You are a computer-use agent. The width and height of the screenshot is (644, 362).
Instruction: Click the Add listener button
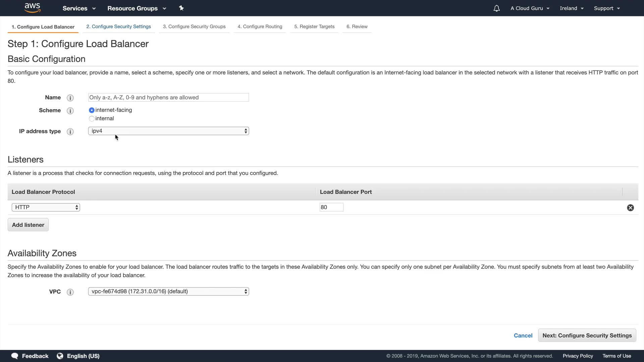pyautogui.click(x=28, y=225)
